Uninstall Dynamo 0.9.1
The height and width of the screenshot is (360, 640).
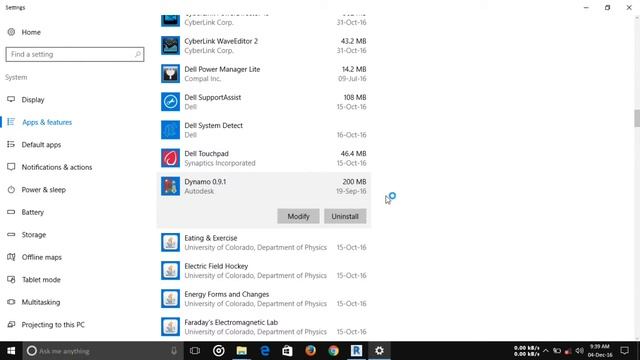click(x=345, y=216)
